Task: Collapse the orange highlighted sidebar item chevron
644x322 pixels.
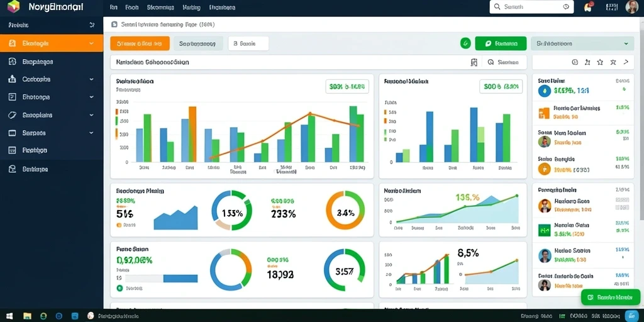Action: (91, 43)
